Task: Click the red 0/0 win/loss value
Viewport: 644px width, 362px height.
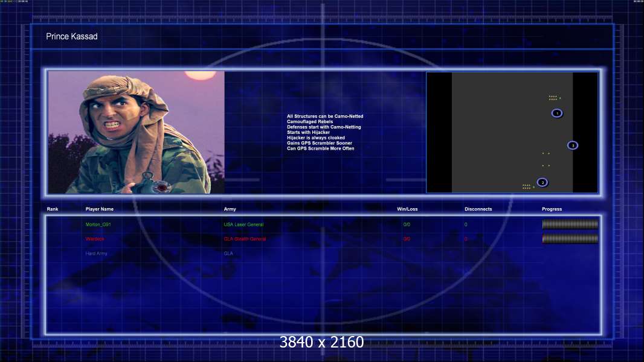Action: (x=407, y=239)
